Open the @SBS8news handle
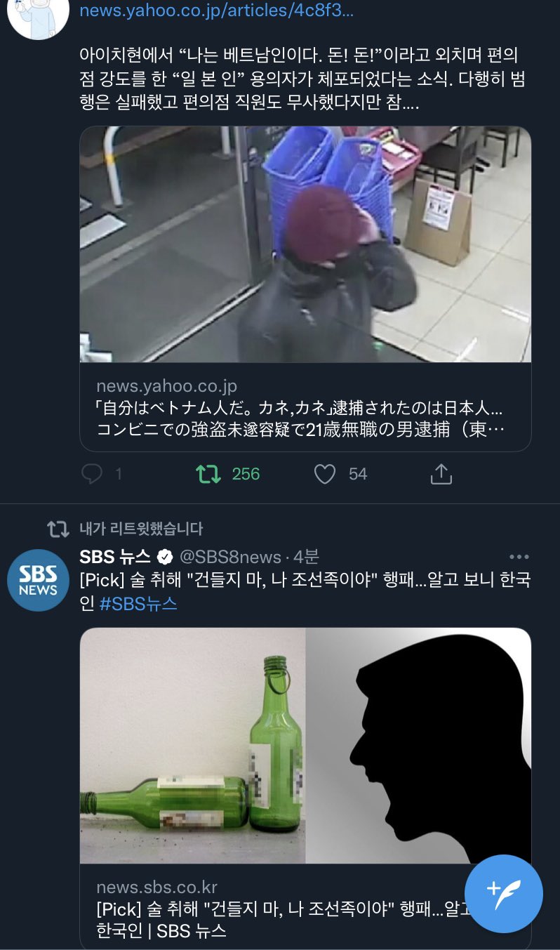The width and height of the screenshot is (560, 950). click(230, 558)
